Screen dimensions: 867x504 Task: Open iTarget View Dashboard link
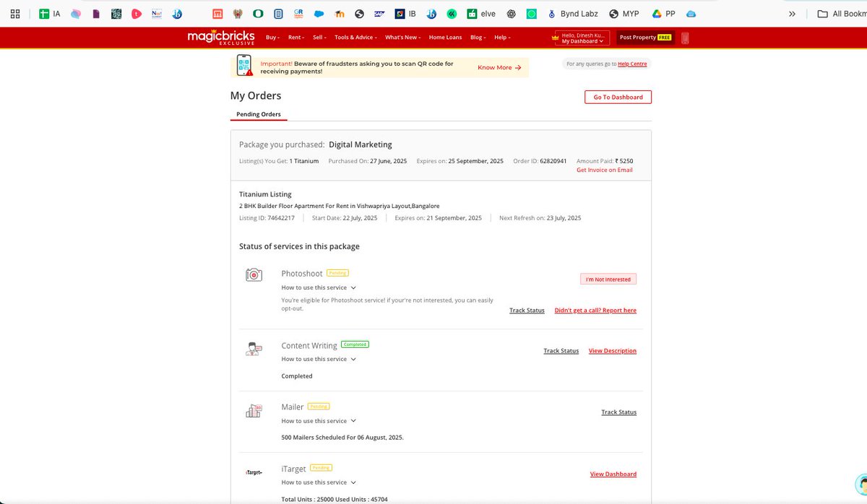click(613, 474)
